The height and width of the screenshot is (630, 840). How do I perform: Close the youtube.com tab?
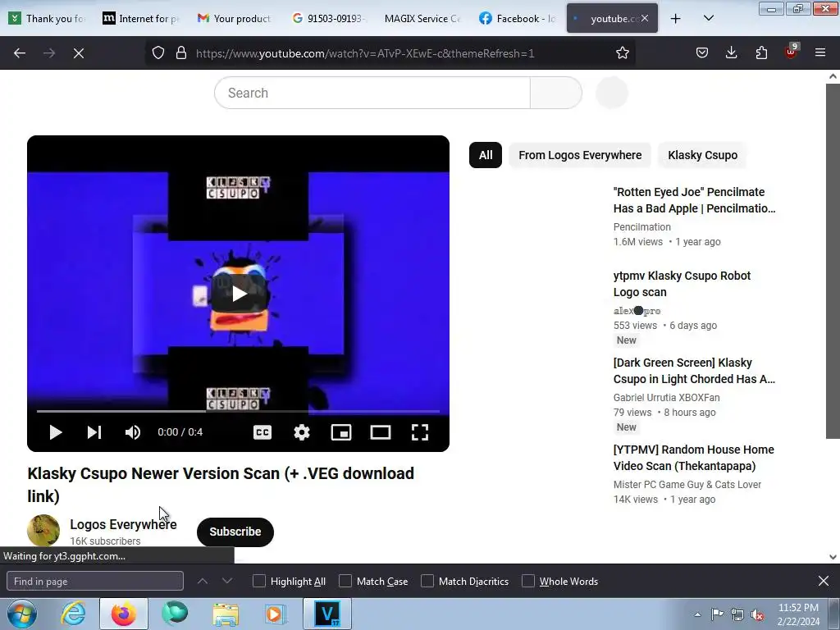pyautogui.click(x=645, y=18)
